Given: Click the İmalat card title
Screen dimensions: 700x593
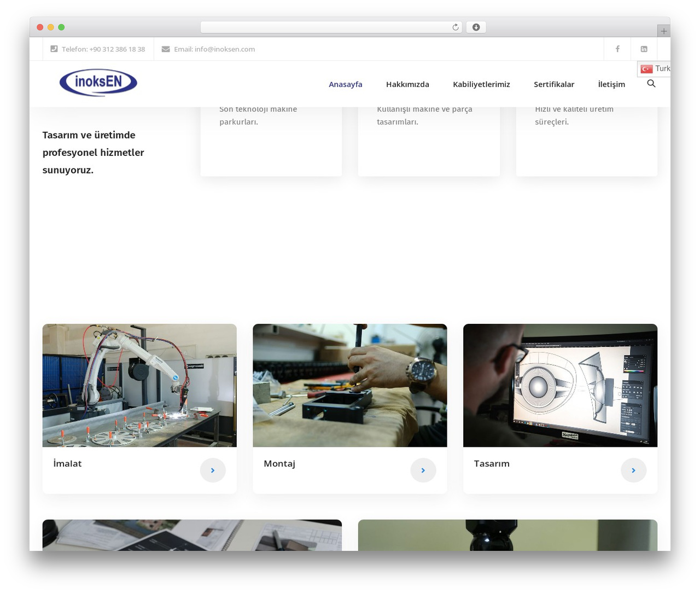Looking at the screenshot, I should click(67, 463).
